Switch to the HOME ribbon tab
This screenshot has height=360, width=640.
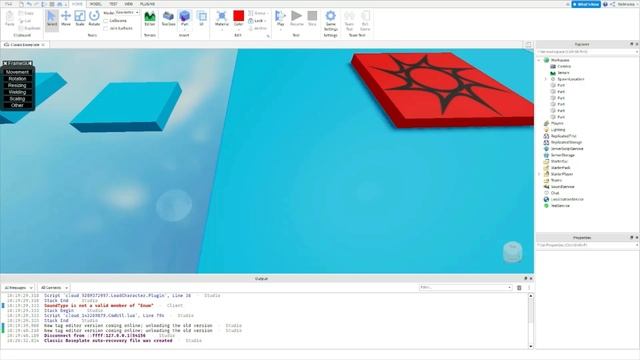pyautogui.click(x=77, y=4)
